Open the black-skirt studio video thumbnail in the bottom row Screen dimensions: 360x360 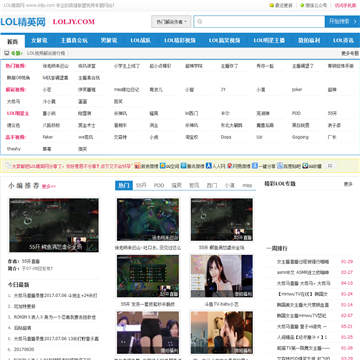(x=148, y=332)
